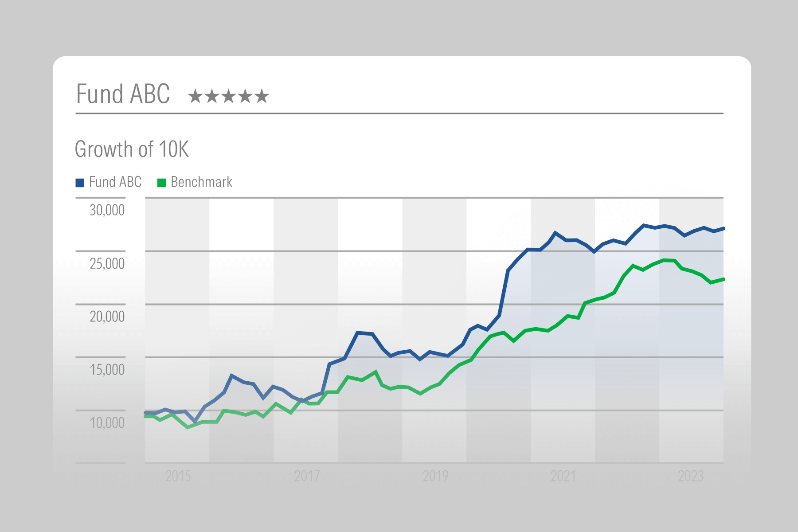Image resolution: width=798 pixels, height=532 pixels.
Task: Click the green Benchmark legend swatch
Action: click(x=162, y=183)
